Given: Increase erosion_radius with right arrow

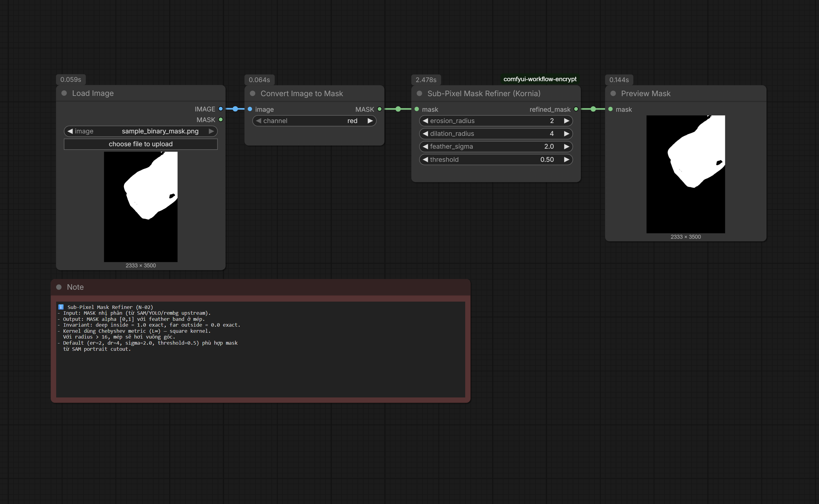Looking at the screenshot, I should coord(566,121).
